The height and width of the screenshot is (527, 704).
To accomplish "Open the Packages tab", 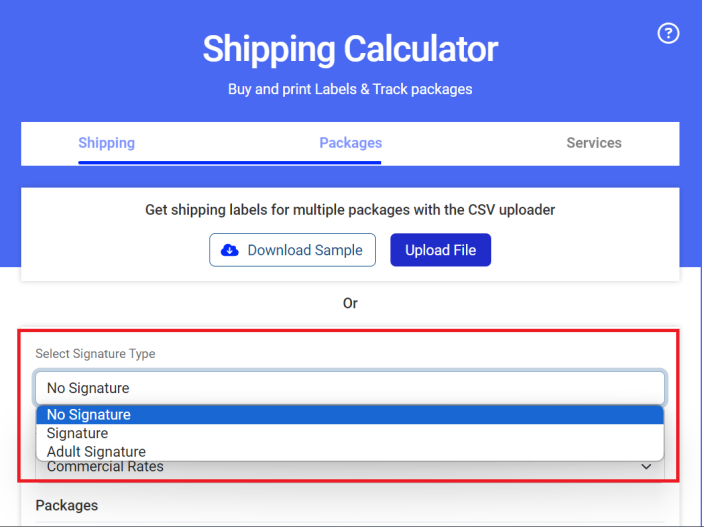I will [x=350, y=143].
